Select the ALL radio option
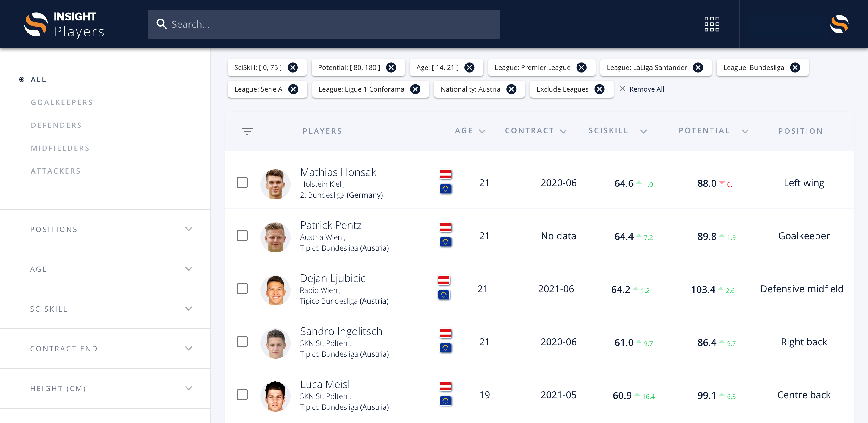Viewport: 868px width, 423px height. point(22,80)
